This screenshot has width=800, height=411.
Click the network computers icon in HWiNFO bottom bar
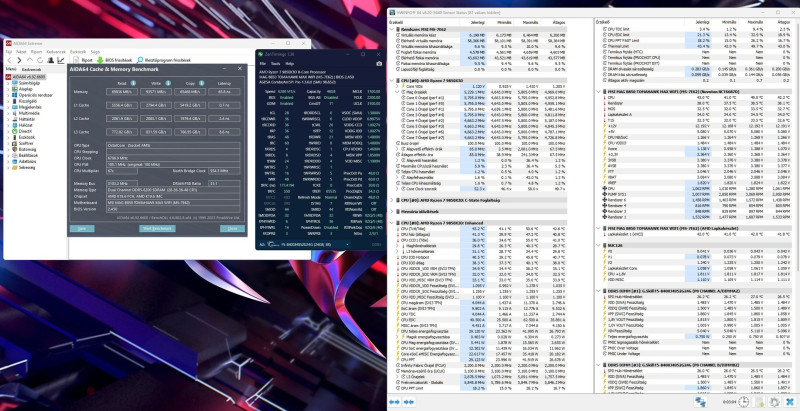[x=700, y=402]
